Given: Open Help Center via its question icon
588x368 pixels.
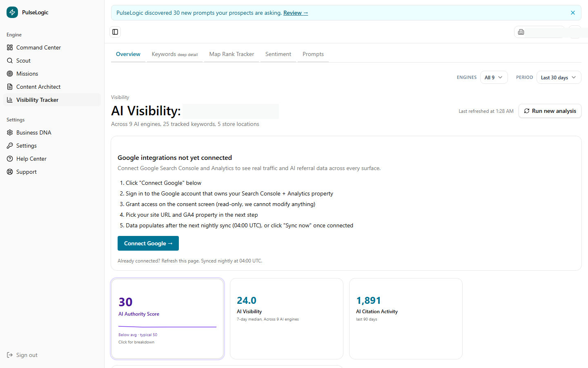Looking at the screenshot, I should coord(10,159).
